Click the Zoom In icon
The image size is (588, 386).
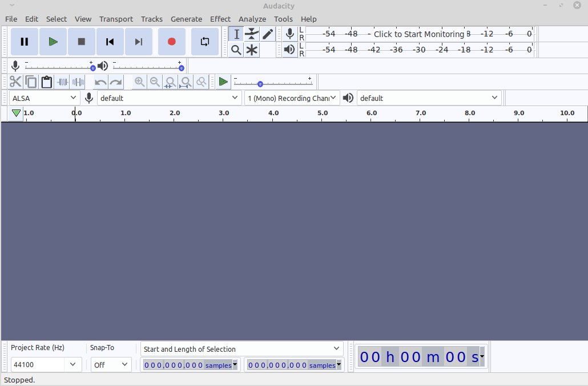click(x=139, y=82)
